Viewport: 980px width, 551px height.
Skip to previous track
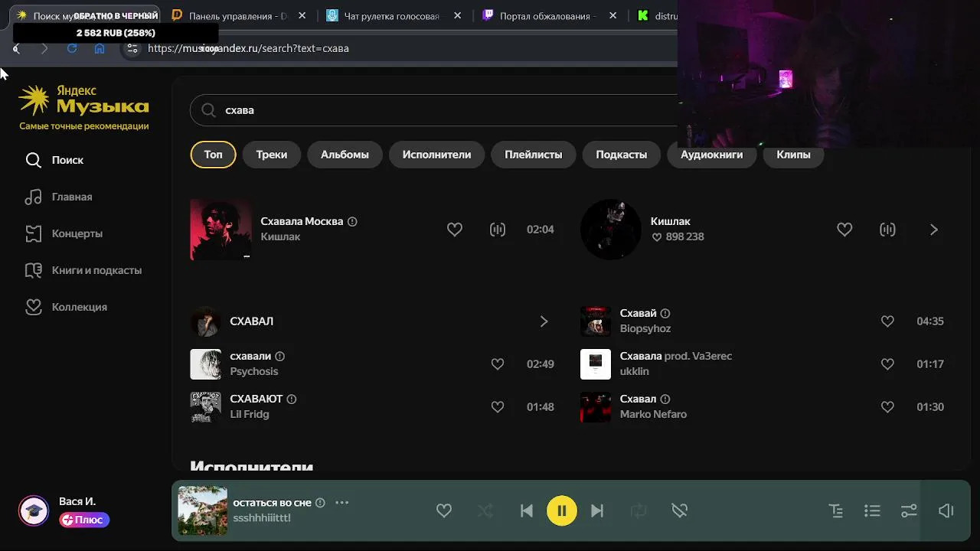pyautogui.click(x=527, y=511)
